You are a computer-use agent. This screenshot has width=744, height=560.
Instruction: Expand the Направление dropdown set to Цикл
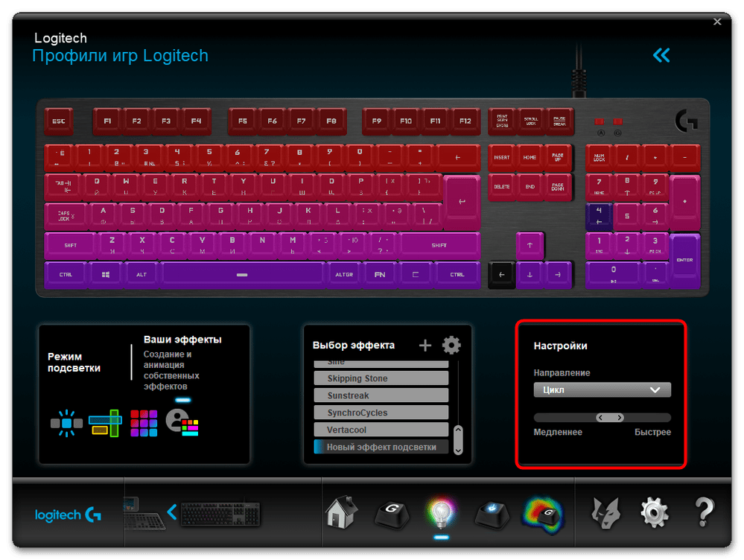click(602, 389)
